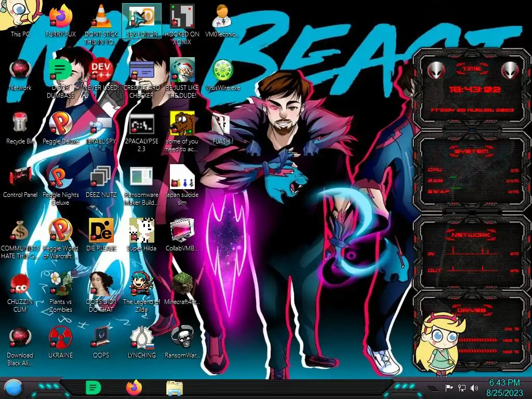
Task: Launch Firefox from the taskbar
Action: [x=134, y=388]
